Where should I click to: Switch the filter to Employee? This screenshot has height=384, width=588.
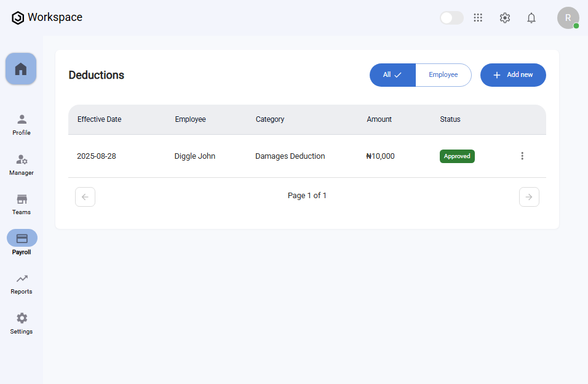[443, 75]
